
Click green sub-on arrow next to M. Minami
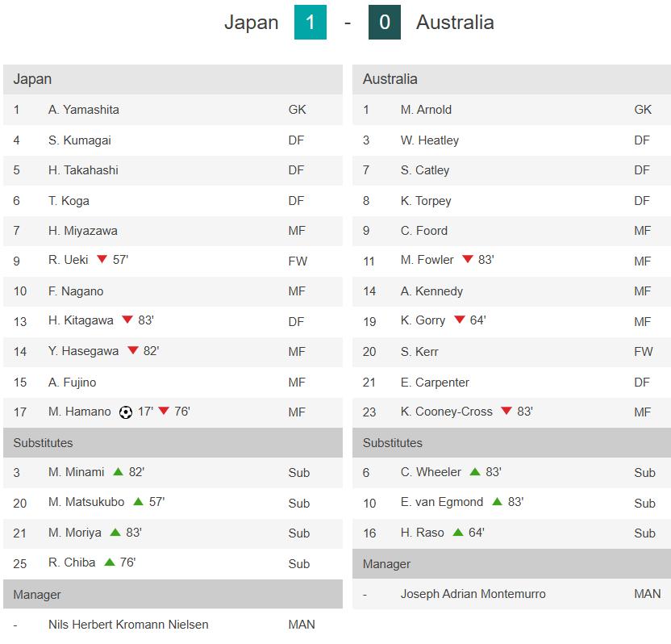point(118,471)
